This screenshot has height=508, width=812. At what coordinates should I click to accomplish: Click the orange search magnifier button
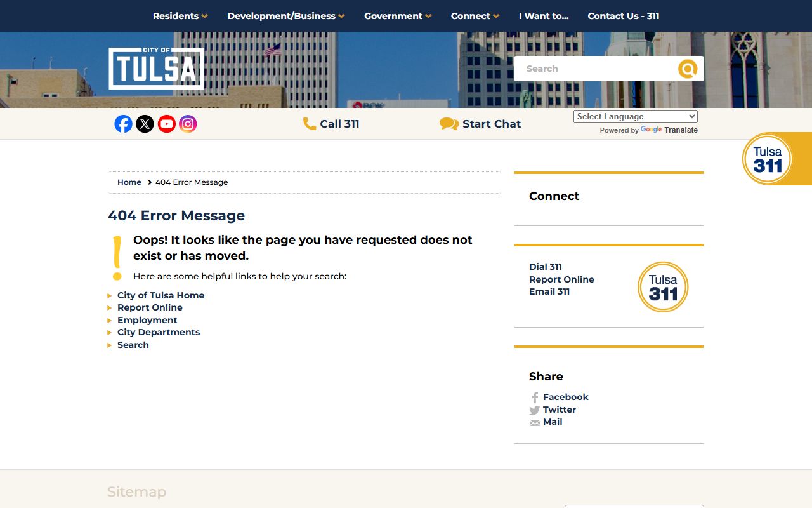click(688, 69)
